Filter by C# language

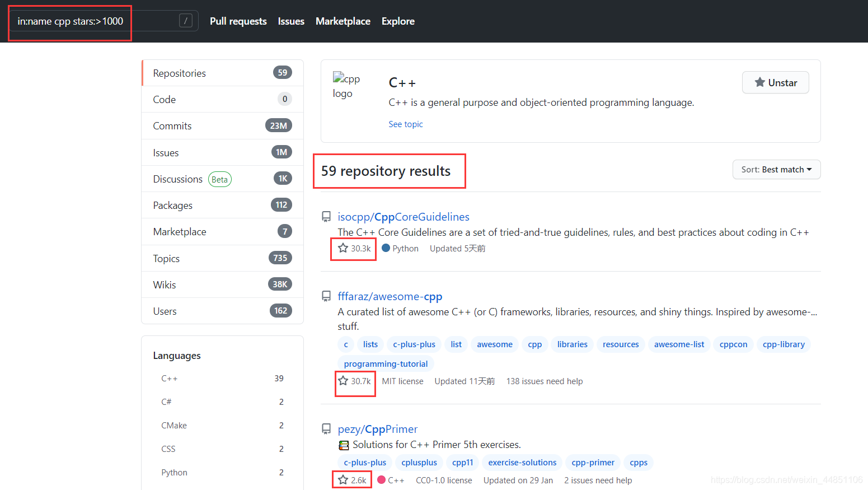223,402
